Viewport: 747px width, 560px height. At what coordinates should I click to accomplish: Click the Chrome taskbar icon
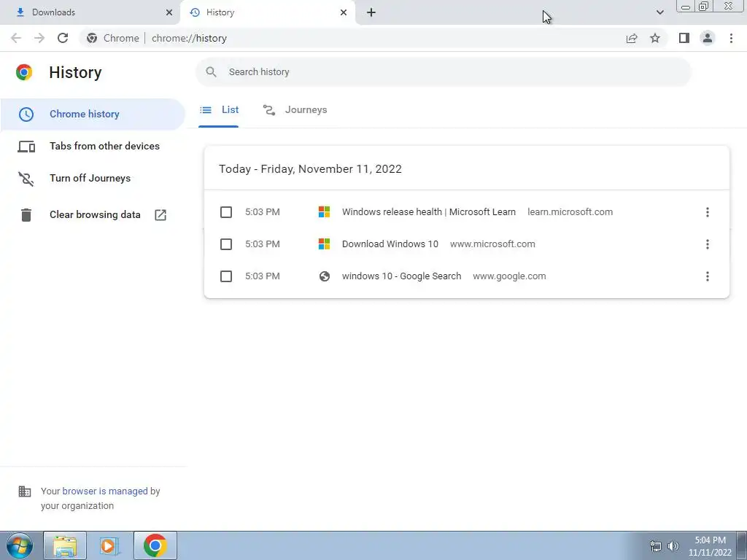pyautogui.click(x=155, y=545)
